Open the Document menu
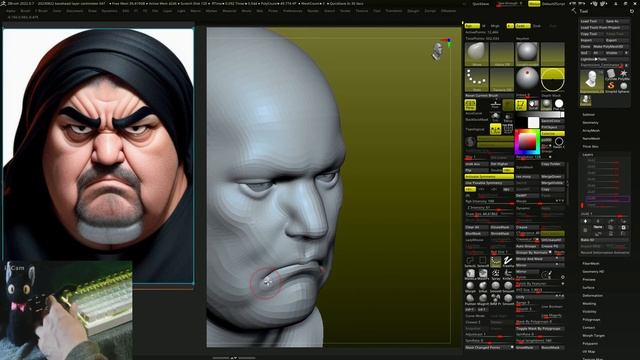 [75, 11]
